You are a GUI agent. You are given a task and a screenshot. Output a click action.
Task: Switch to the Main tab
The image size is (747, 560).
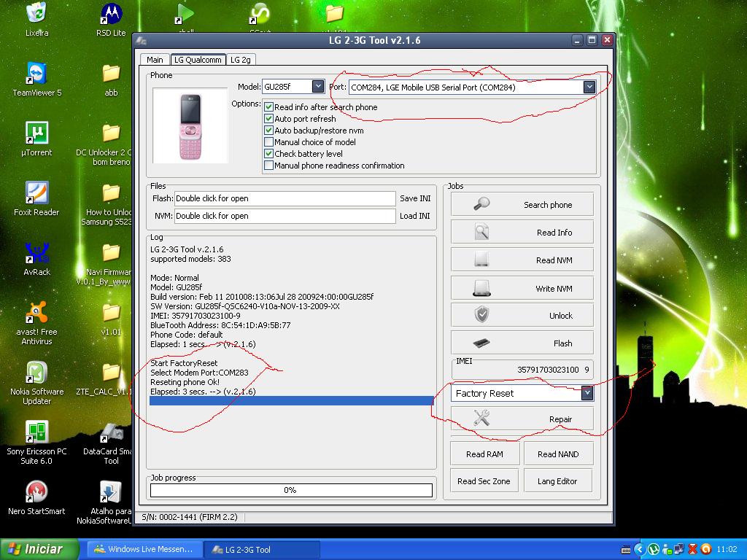coord(155,60)
